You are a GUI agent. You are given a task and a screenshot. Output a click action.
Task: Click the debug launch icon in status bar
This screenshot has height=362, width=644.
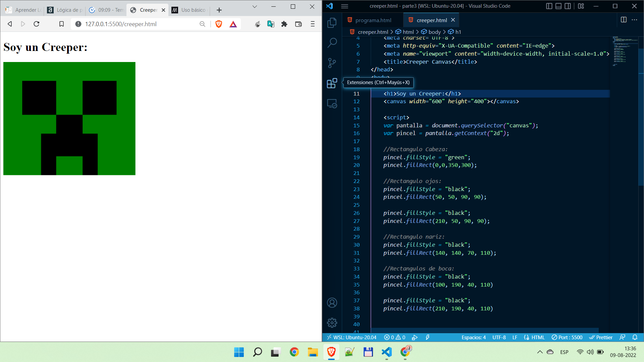(x=415, y=337)
